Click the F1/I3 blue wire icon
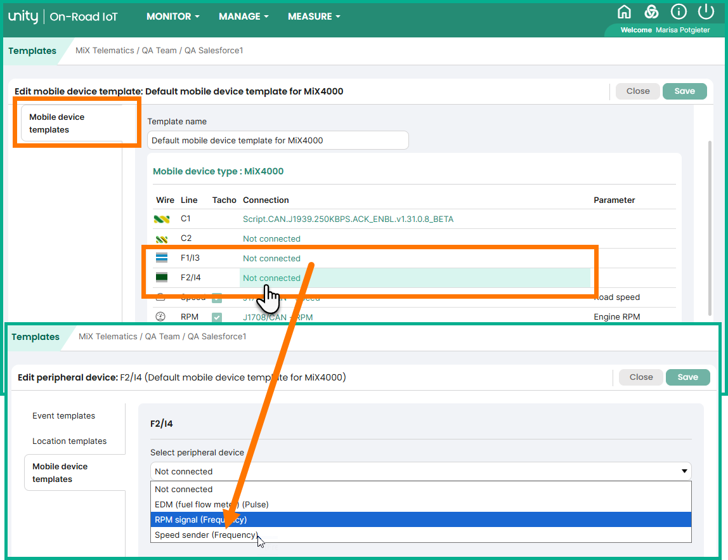 coord(162,257)
